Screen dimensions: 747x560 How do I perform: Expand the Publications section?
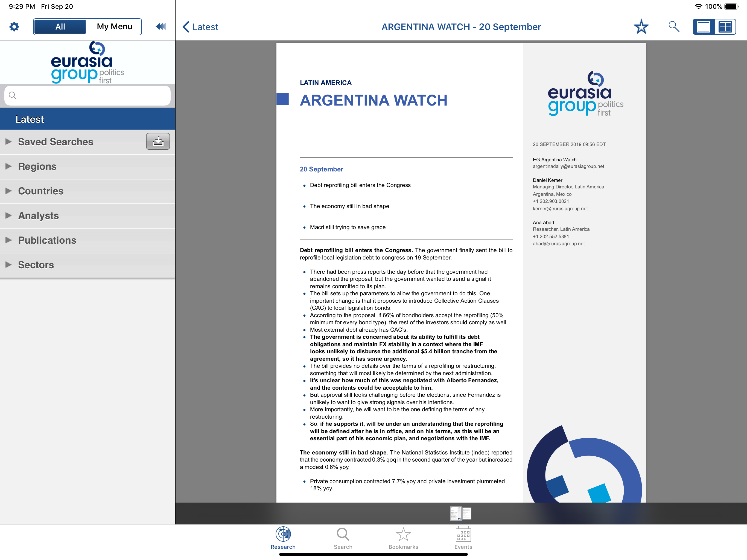pyautogui.click(x=87, y=240)
